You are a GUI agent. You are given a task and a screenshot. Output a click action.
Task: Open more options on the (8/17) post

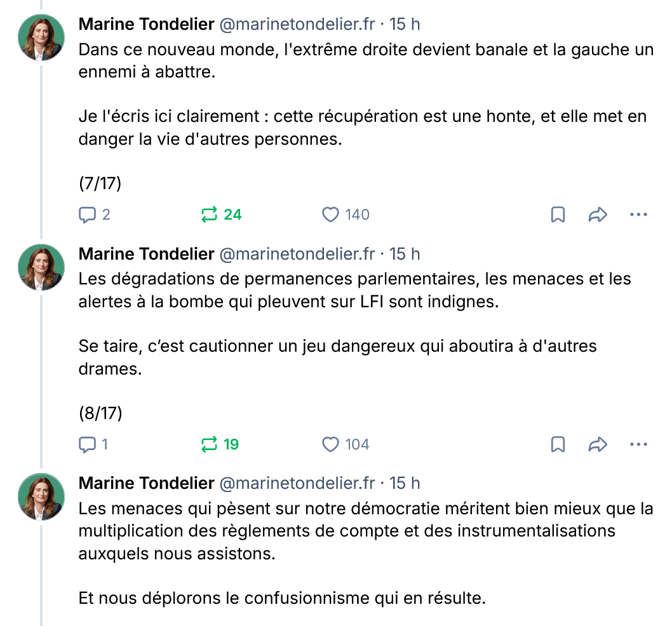(x=638, y=444)
